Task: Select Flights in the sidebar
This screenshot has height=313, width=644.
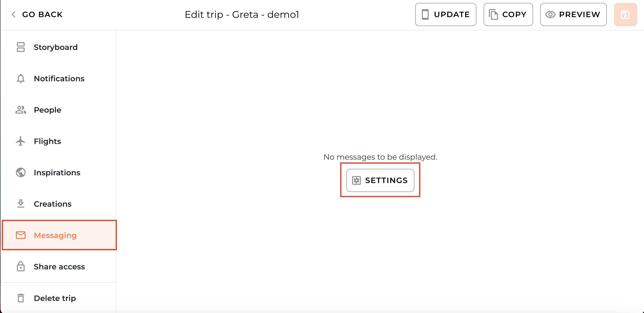Action: (x=48, y=141)
